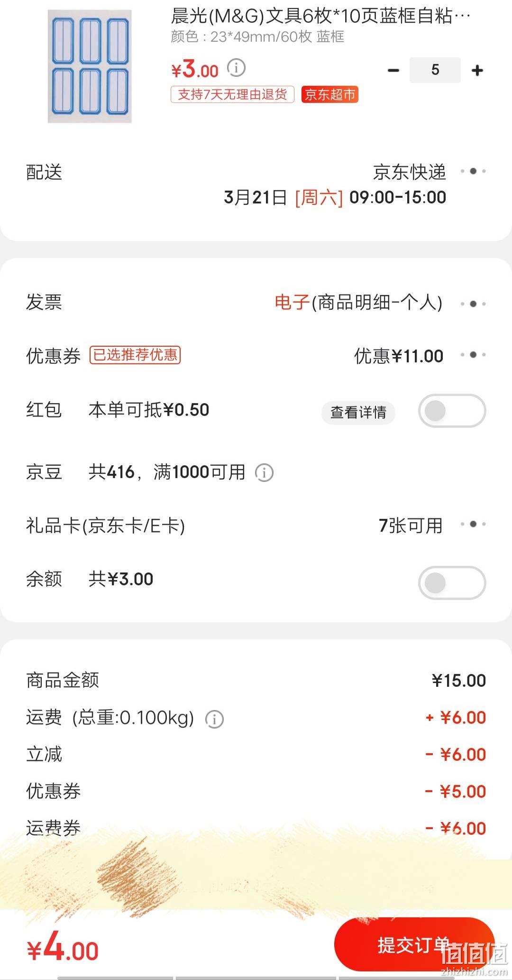Open delivery options via 配送 dots icon

coord(473,171)
